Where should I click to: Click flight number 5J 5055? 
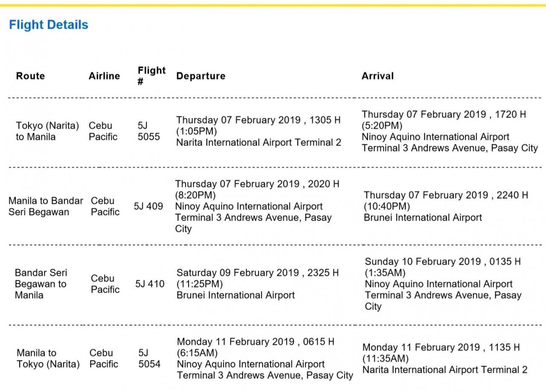(149, 131)
